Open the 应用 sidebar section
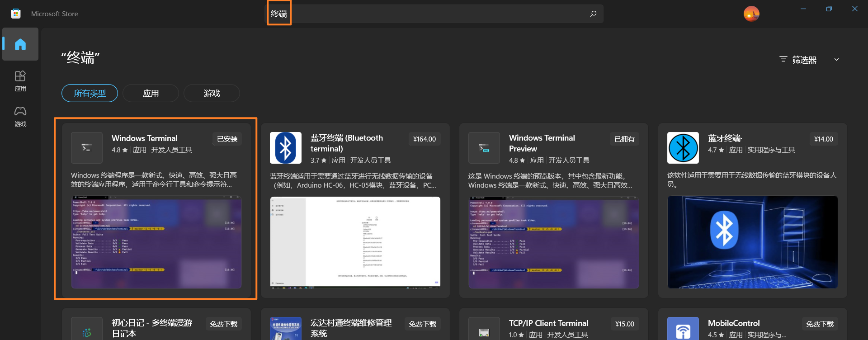The width and height of the screenshot is (868, 340). (20, 81)
